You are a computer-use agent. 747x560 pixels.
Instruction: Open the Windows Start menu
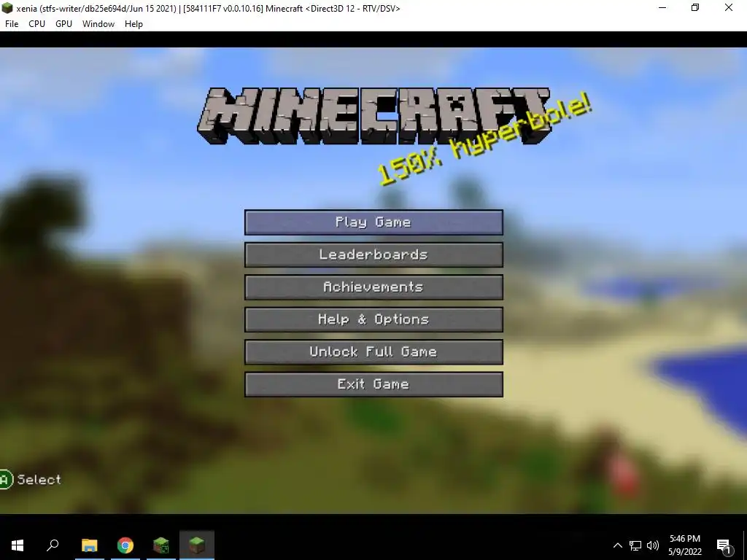coord(18,545)
